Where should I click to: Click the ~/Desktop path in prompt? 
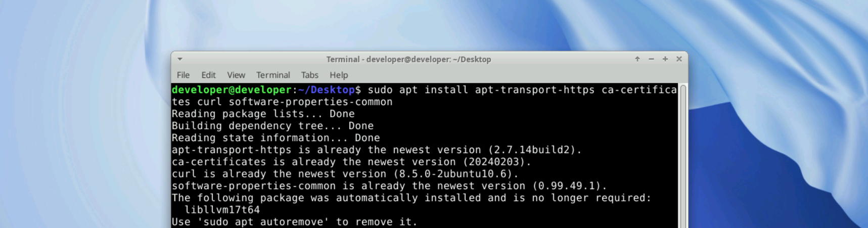326,90
